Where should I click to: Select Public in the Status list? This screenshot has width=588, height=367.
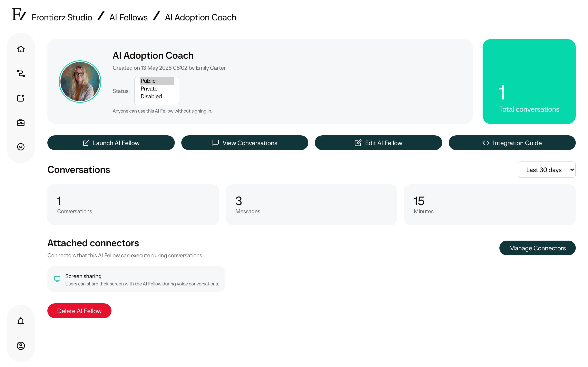(156, 81)
